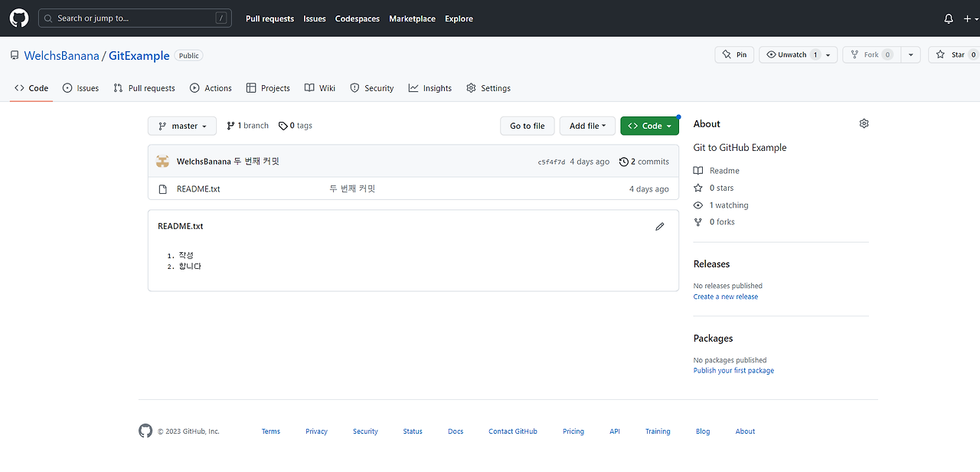Screen dimensions: 980x472
Task: Open the Settings tab
Action: (x=488, y=88)
